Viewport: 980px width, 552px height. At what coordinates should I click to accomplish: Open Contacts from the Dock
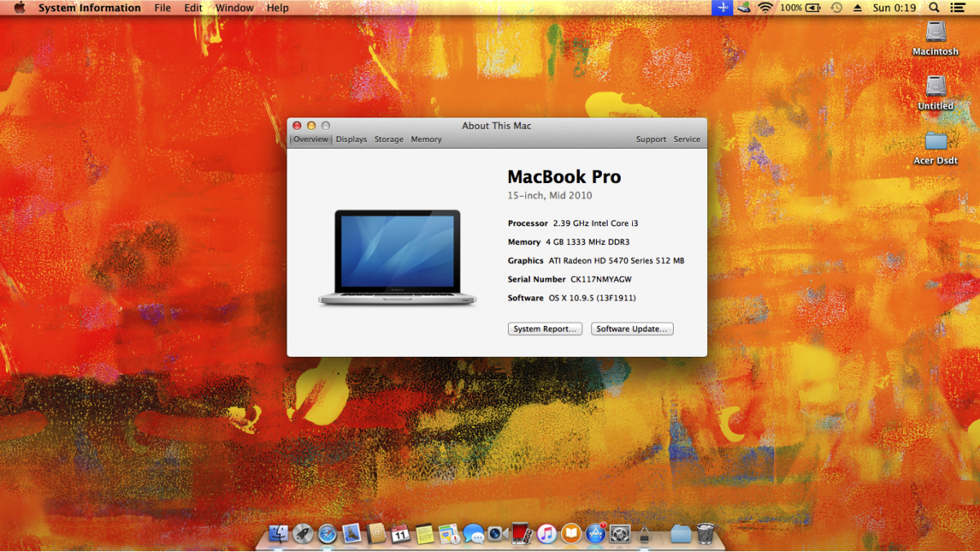pyautogui.click(x=376, y=534)
